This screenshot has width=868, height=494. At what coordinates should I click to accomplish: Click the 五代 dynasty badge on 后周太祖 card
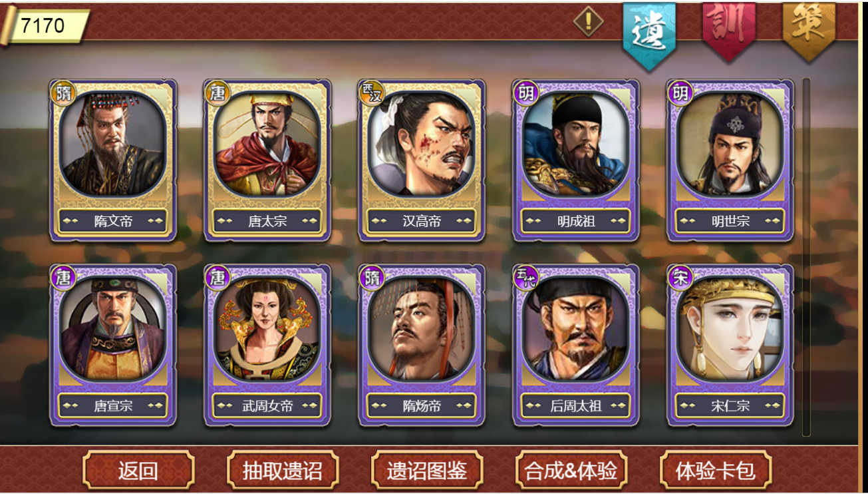click(526, 277)
